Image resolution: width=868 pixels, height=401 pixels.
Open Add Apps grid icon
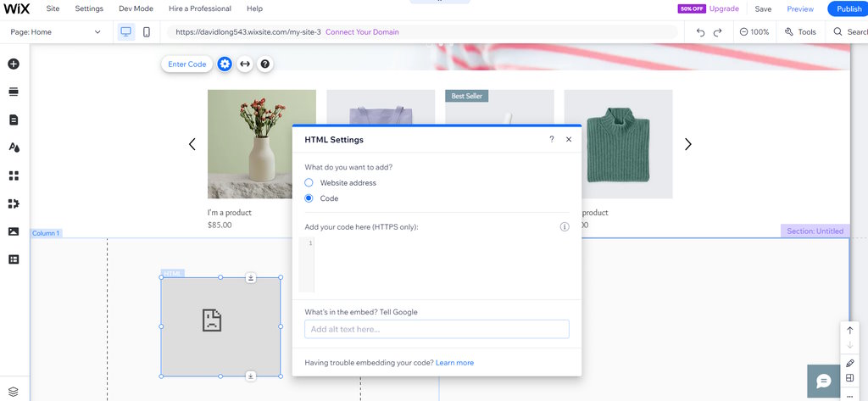click(14, 175)
